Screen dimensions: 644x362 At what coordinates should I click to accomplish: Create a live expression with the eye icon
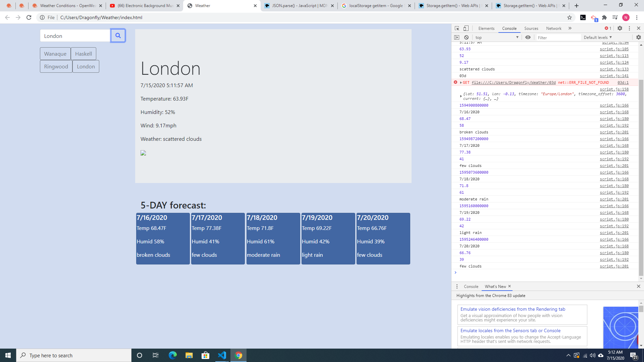pos(528,38)
